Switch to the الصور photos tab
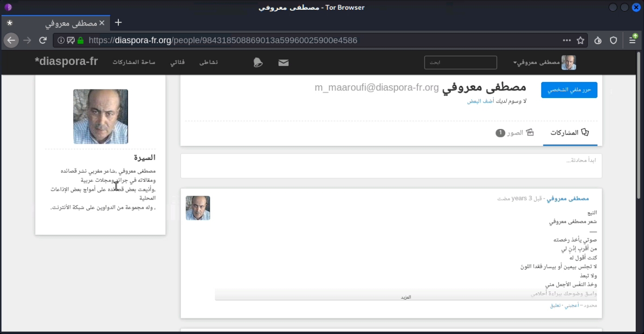 tap(515, 133)
